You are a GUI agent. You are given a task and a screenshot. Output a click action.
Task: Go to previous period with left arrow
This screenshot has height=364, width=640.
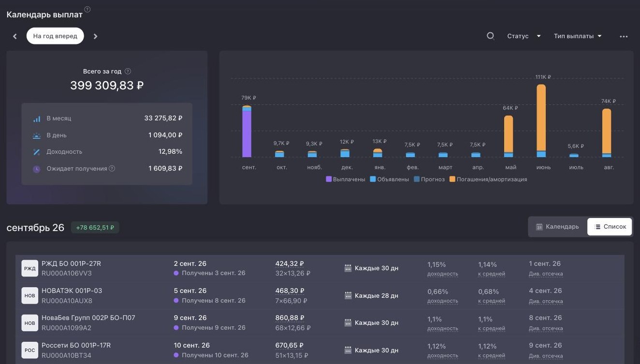pyautogui.click(x=15, y=36)
